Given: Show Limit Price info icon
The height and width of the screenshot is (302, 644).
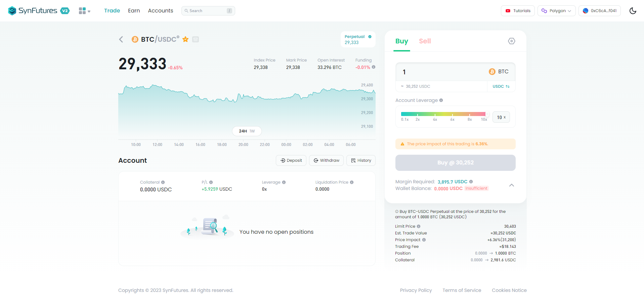Looking at the screenshot, I should [x=419, y=226].
